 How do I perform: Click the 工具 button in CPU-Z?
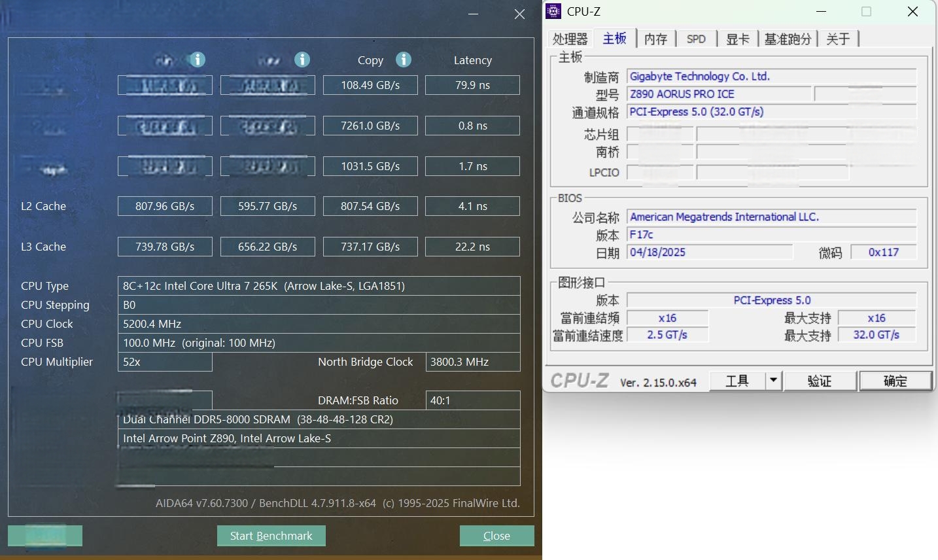[x=737, y=381]
